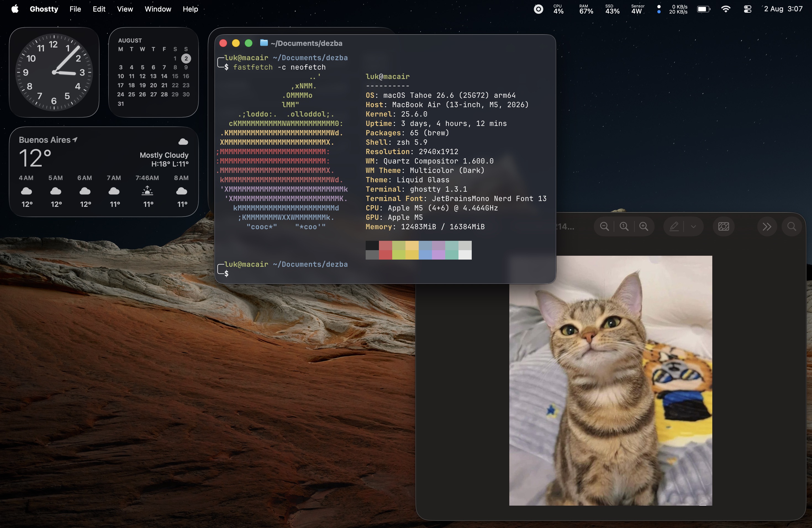The width and height of the screenshot is (812, 528).
Task: Click the 'Mostly Cloudy' text in Weather
Action: pyautogui.click(x=164, y=155)
